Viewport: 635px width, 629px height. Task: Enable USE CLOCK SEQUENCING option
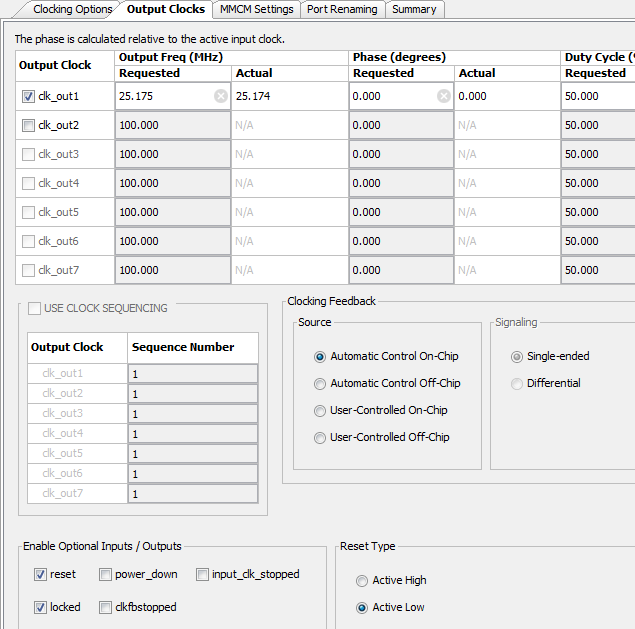click(34, 308)
